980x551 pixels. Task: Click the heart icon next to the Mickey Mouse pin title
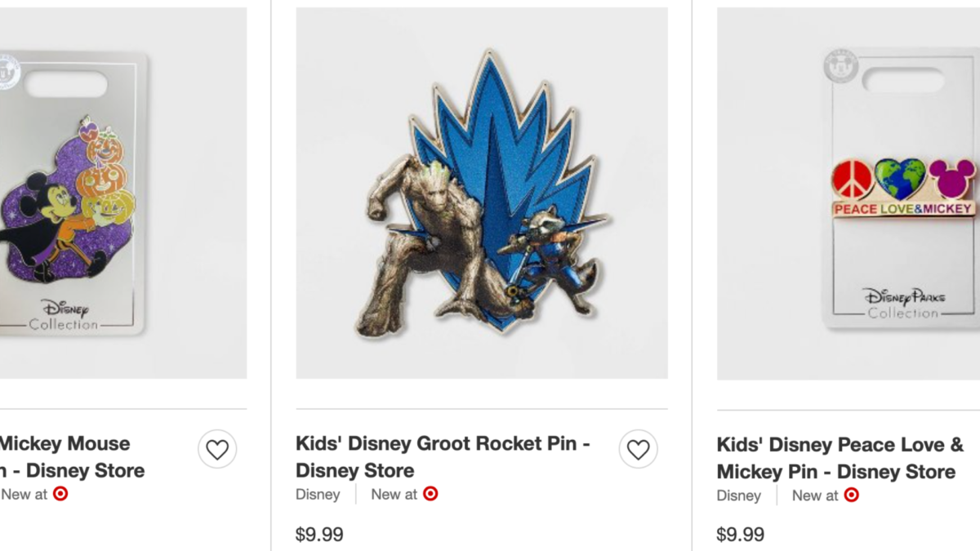[x=217, y=450]
